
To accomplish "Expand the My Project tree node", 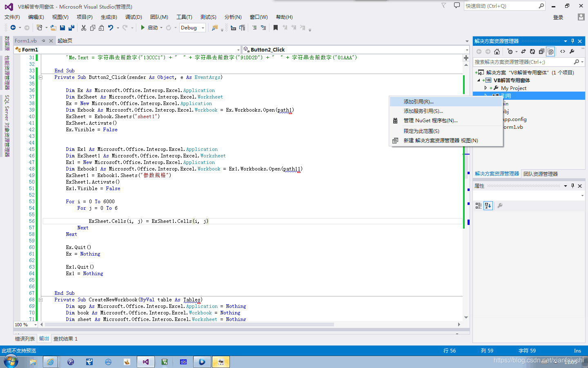I will point(486,88).
